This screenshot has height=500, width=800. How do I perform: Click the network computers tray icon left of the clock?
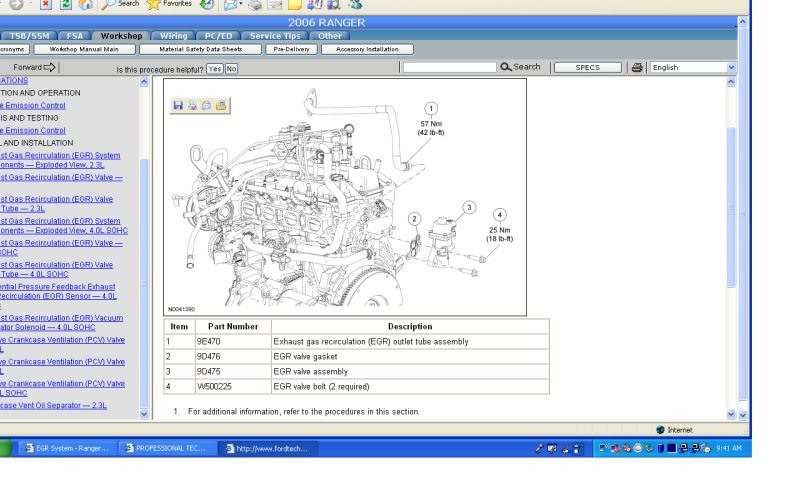point(694,448)
